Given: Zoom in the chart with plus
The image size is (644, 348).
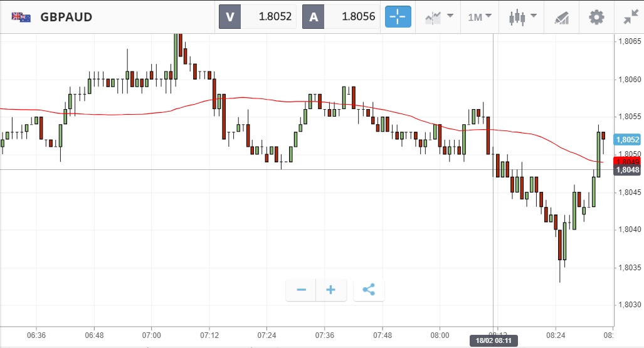Looking at the screenshot, I should (x=330, y=290).
